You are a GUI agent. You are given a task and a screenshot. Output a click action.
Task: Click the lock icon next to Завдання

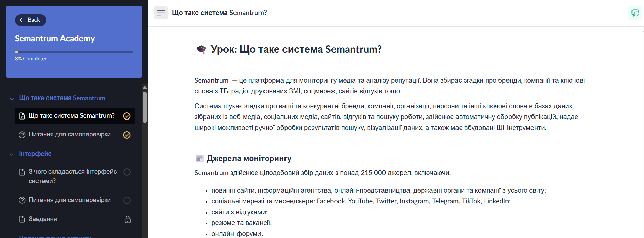coord(128,219)
